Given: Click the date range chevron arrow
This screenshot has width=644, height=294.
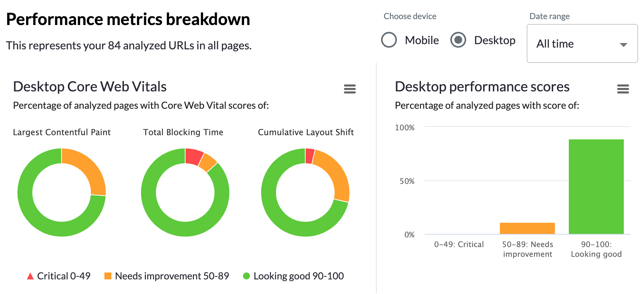Looking at the screenshot, I should (623, 44).
